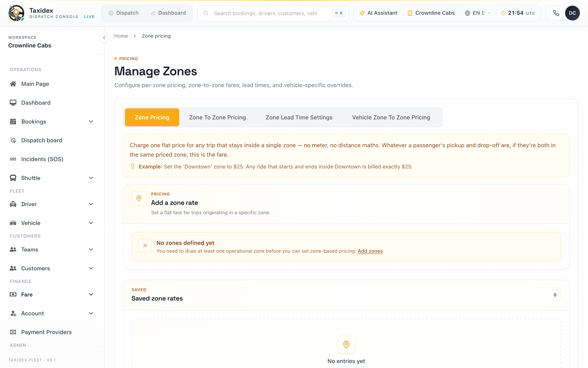Click the Account user-gear icon
Screen dimensions: 588x368
(x=13, y=313)
